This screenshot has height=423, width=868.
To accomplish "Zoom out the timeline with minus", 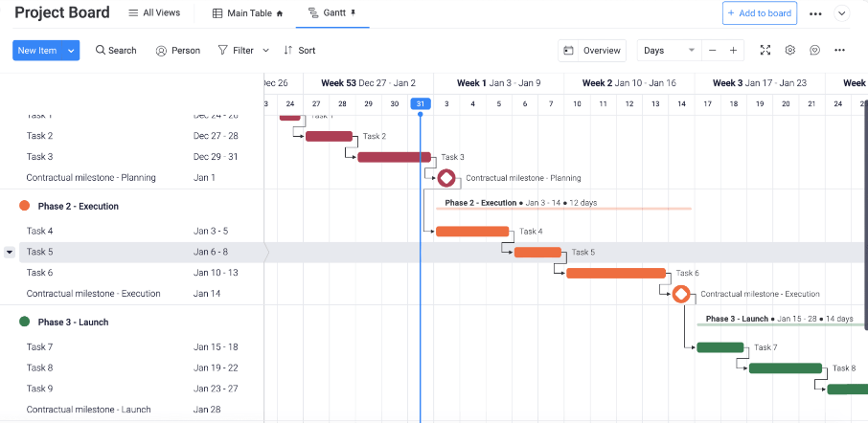I will click(713, 50).
